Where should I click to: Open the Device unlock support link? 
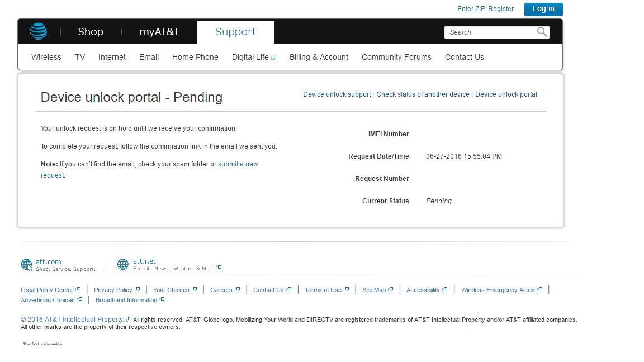(337, 94)
